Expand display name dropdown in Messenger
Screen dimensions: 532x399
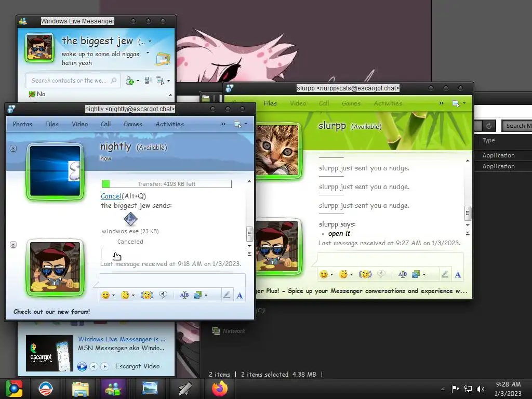click(x=150, y=42)
